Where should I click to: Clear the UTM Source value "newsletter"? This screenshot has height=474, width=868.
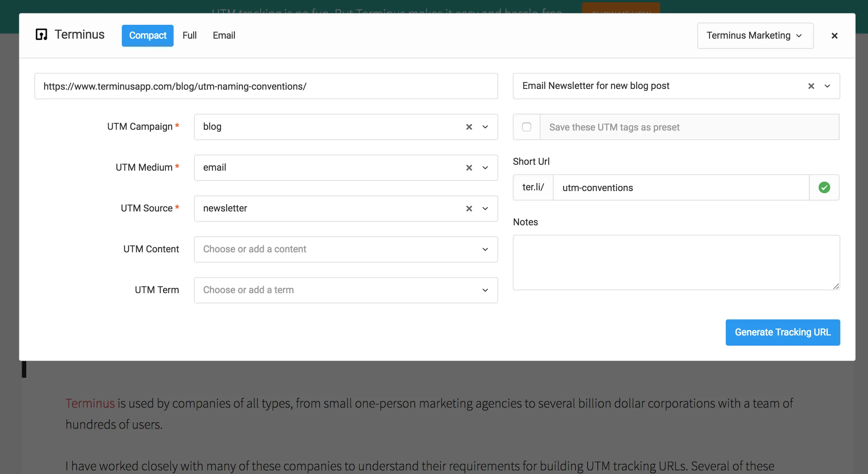pyautogui.click(x=469, y=209)
